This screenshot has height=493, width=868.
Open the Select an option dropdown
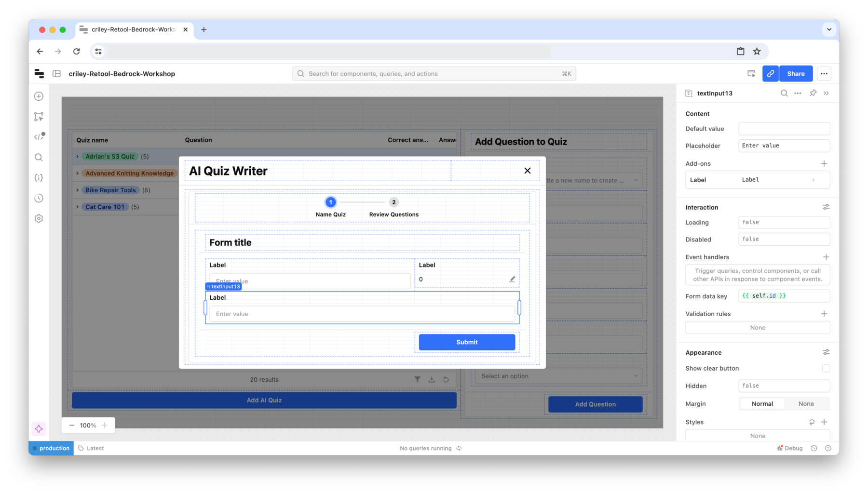[558, 376]
